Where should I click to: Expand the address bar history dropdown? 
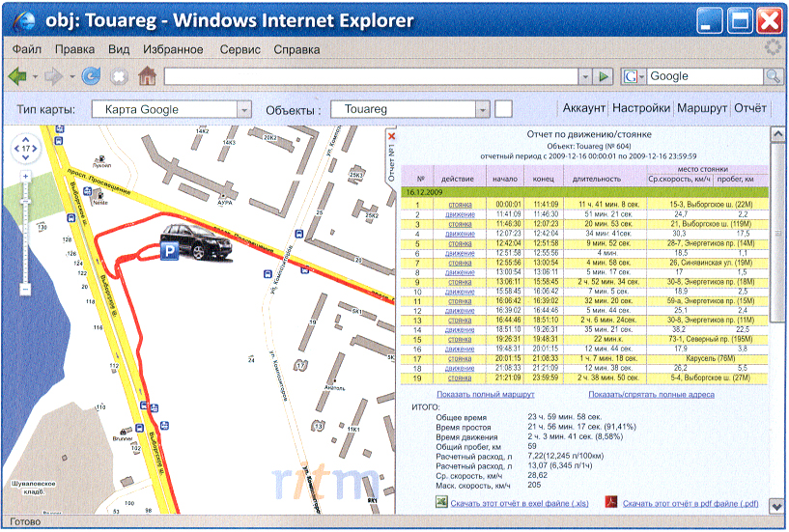(x=584, y=76)
